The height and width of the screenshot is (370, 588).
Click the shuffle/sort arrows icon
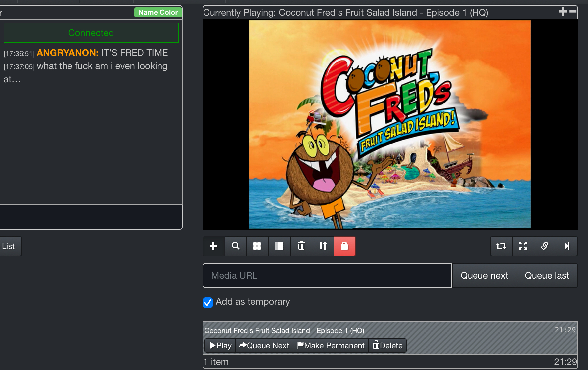(323, 246)
